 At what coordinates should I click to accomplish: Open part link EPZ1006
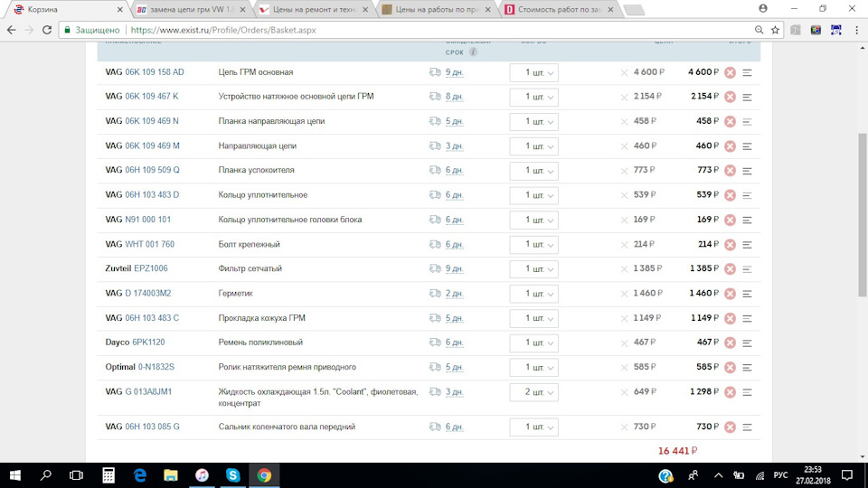[151, 268]
